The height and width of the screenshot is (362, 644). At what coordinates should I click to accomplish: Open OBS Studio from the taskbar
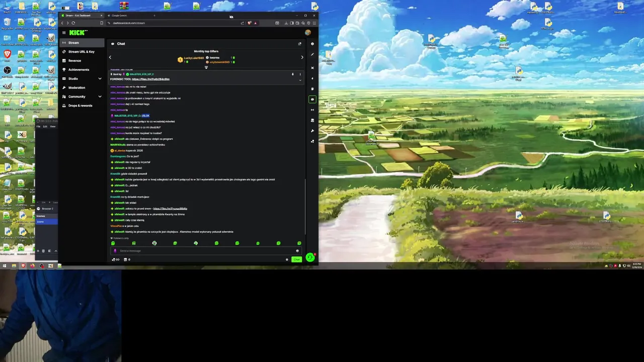click(41, 265)
